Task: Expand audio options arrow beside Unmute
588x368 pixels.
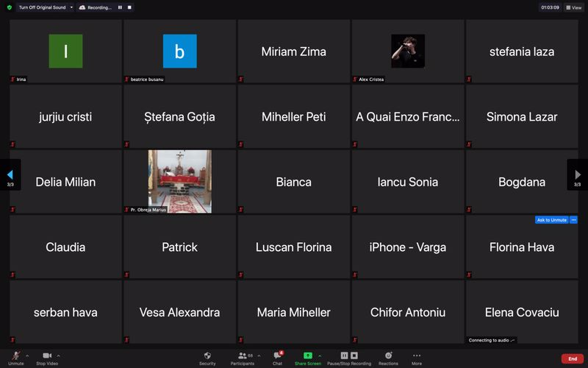Action: tap(27, 355)
